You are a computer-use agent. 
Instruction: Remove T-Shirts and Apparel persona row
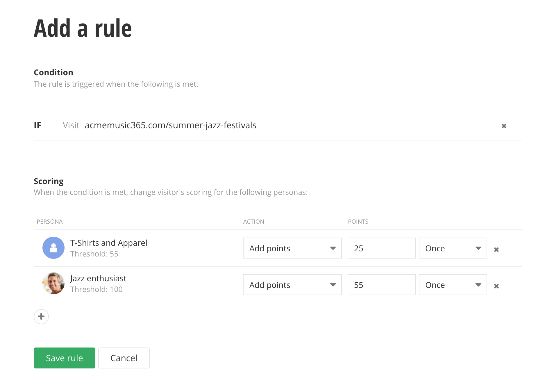(x=496, y=250)
